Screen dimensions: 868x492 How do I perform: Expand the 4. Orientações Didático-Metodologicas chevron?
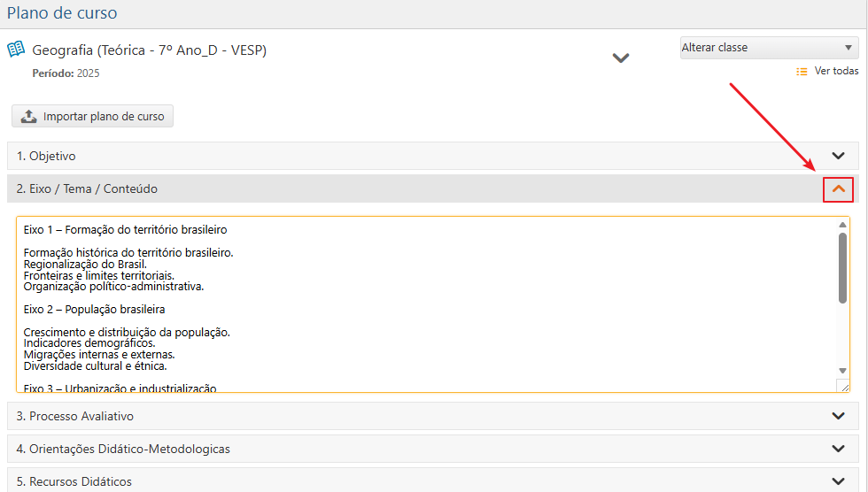[838, 449]
